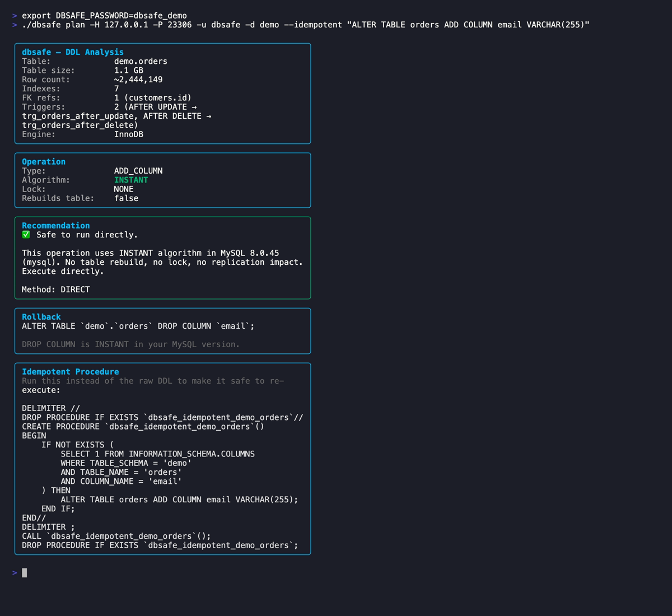Image resolution: width=672 pixels, height=616 pixels.
Task: Click the 'BEGIN' keyword line
Action: click(x=34, y=436)
